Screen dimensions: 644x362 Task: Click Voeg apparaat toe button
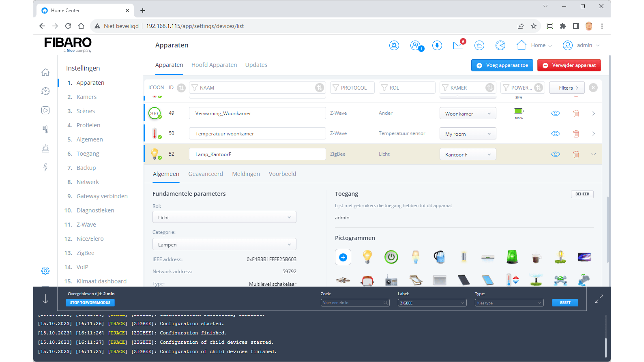tap(502, 65)
